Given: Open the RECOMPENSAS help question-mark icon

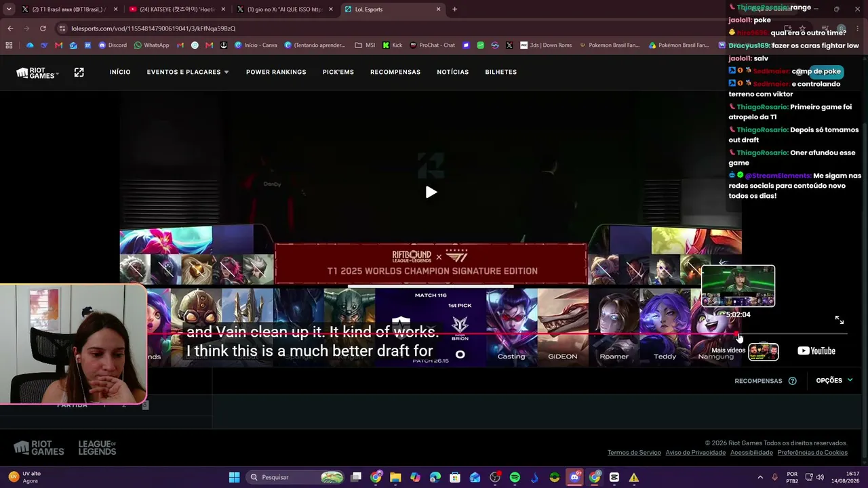Looking at the screenshot, I should point(792,381).
